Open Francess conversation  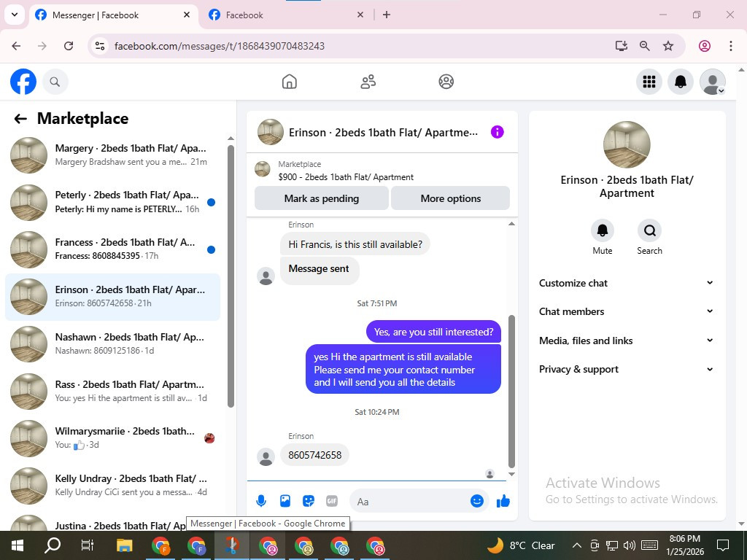pyautogui.click(x=112, y=249)
